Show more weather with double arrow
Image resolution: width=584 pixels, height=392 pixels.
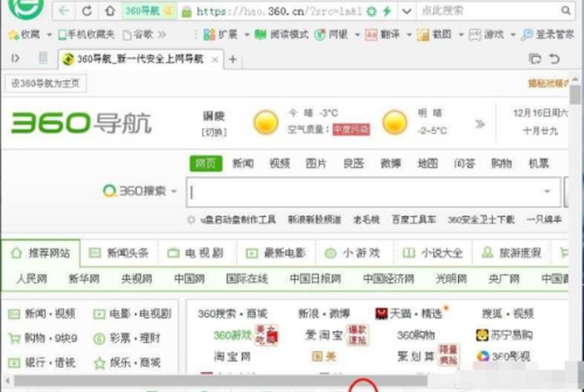tap(480, 124)
